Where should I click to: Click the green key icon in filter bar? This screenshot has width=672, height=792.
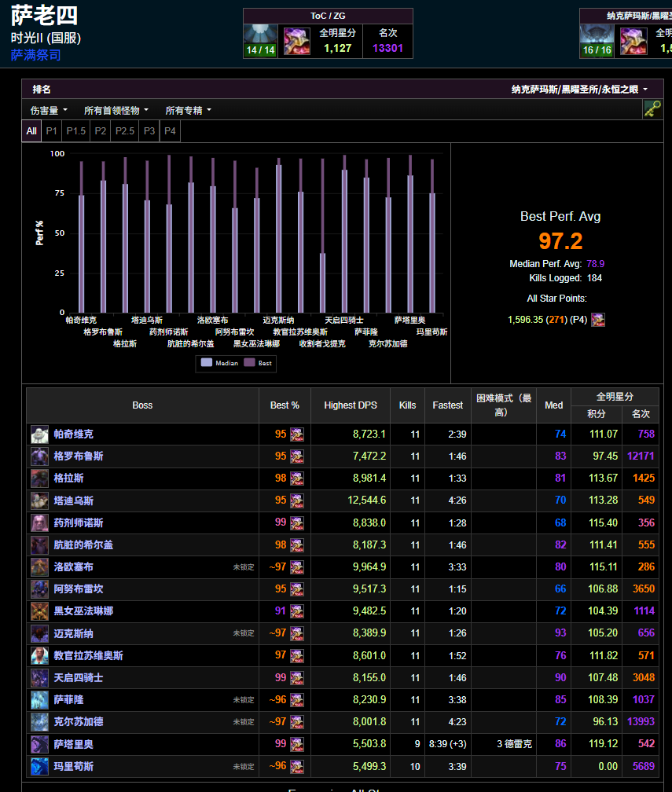pos(652,109)
